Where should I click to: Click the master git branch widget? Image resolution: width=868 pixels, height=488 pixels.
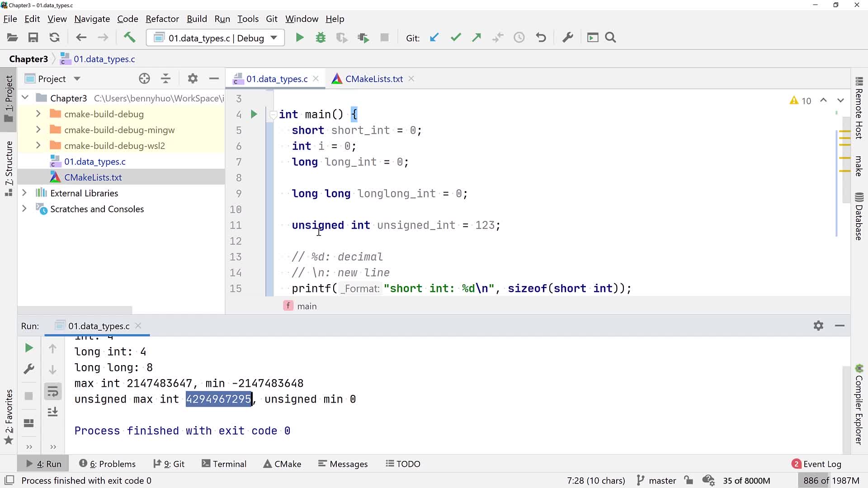pyautogui.click(x=656, y=480)
